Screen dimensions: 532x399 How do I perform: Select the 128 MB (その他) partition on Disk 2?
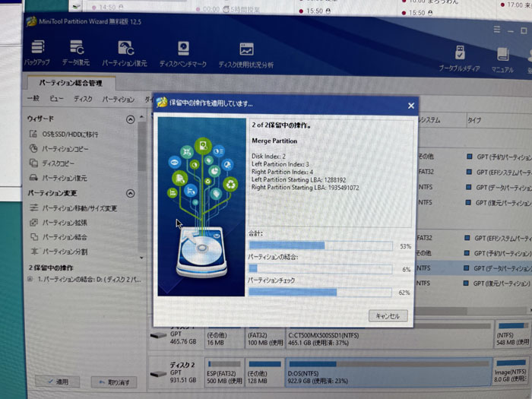(264, 372)
